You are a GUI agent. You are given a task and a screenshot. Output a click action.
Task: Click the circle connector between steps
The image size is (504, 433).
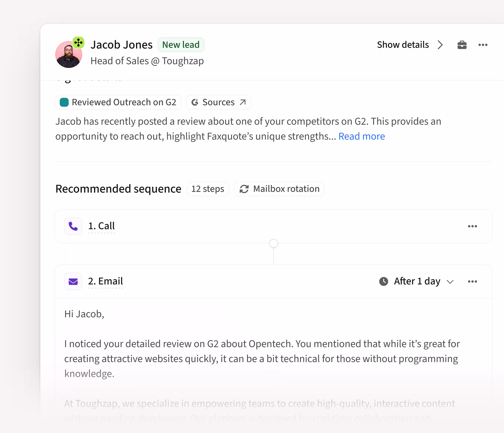pos(273,243)
